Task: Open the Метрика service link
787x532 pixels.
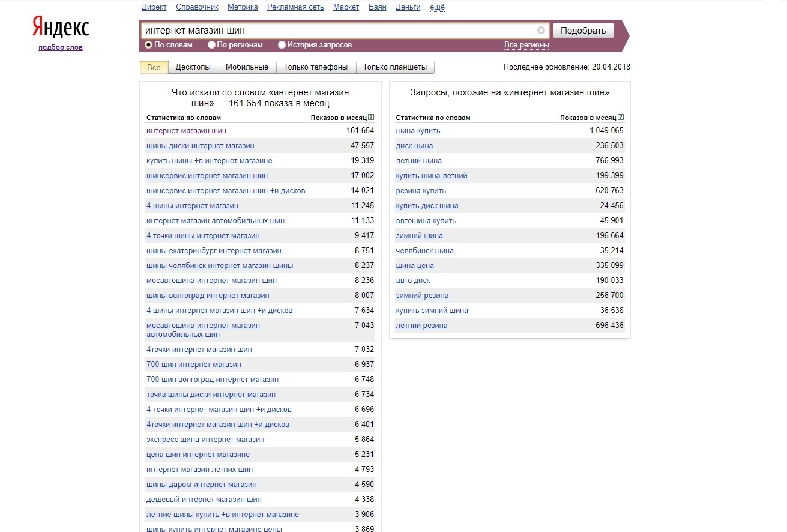Action: [x=243, y=7]
